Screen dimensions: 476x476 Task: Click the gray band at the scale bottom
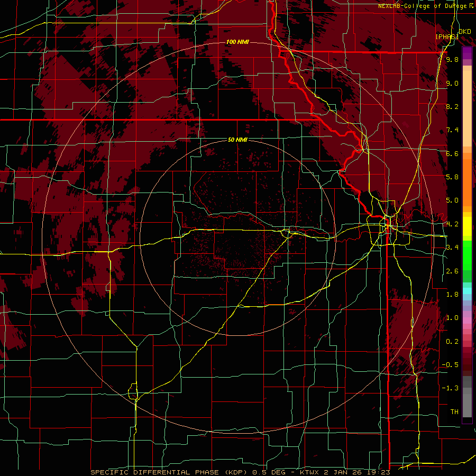point(467,403)
